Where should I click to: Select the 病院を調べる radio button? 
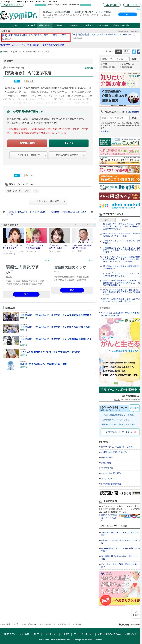(121, 64)
